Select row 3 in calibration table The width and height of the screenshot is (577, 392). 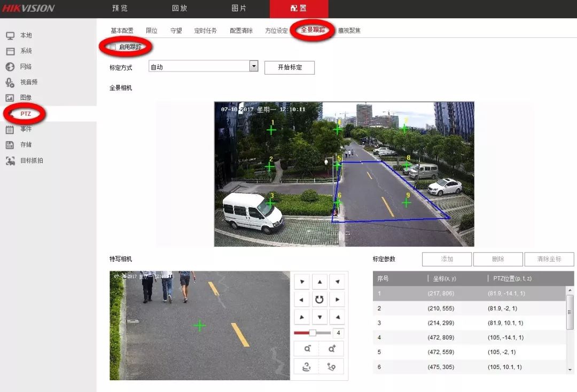point(469,323)
